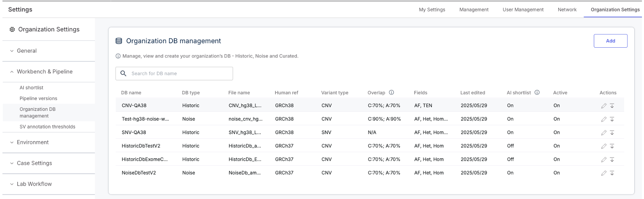Image resolution: width=644 pixels, height=199 pixels.
Task: Switch to the User Management tab
Action: 523,9
